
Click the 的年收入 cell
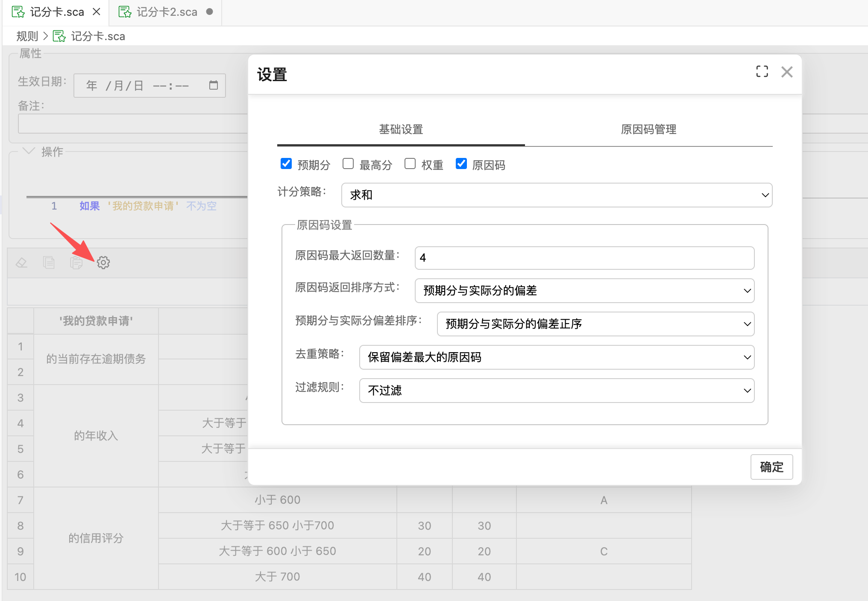coord(96,436)
